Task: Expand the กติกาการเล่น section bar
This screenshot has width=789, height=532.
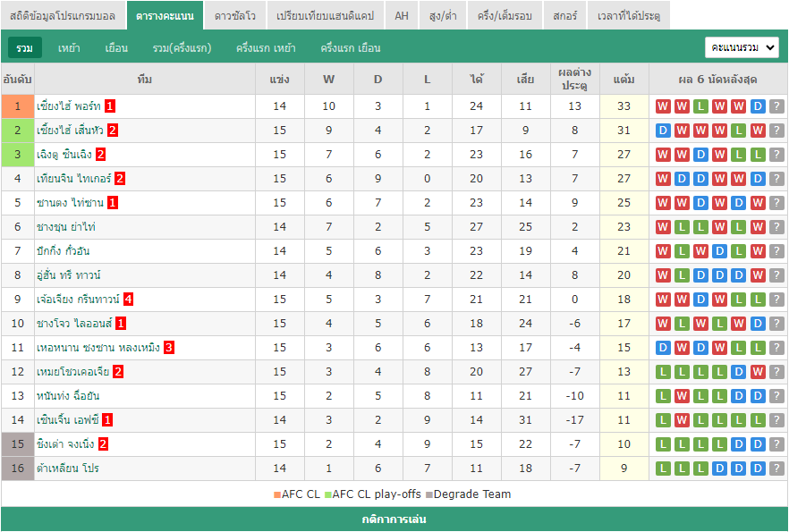Action: (394, 519)
